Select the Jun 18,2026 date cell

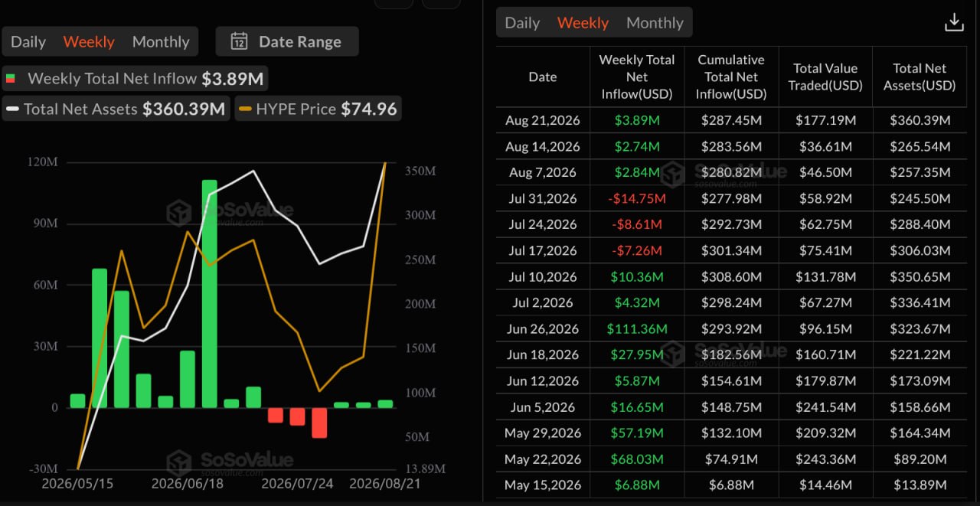[x=543, y=354]
